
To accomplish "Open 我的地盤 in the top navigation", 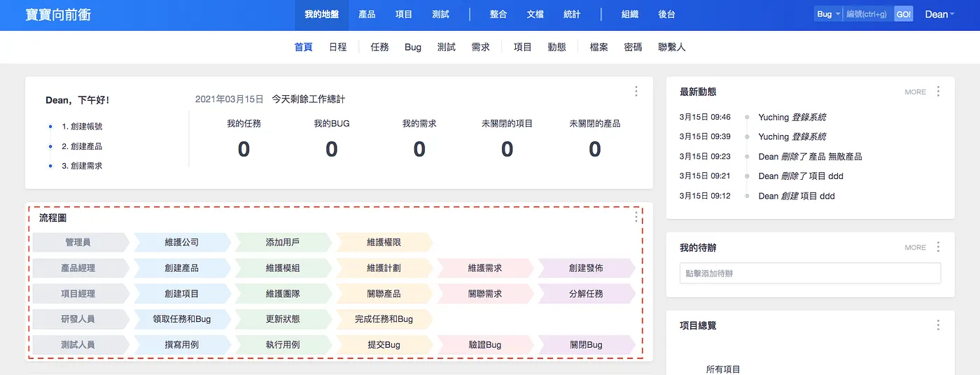I will click(x=322, y=15).
